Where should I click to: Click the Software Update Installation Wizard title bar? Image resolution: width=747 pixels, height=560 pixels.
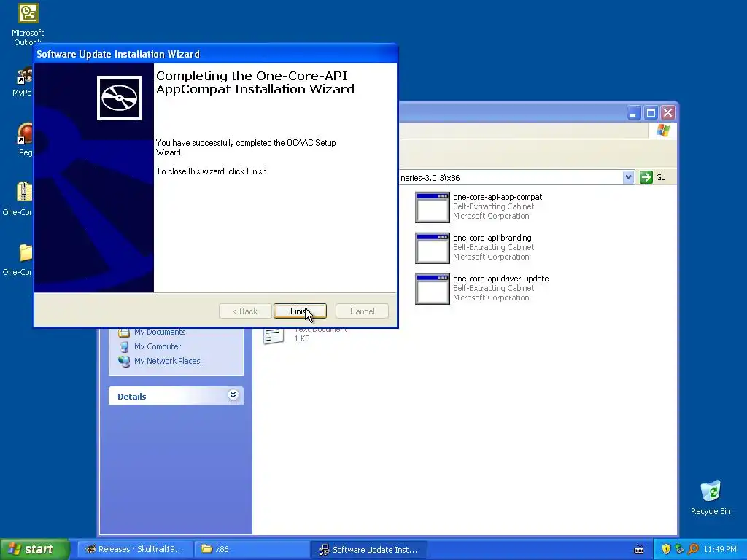(215, 54)
